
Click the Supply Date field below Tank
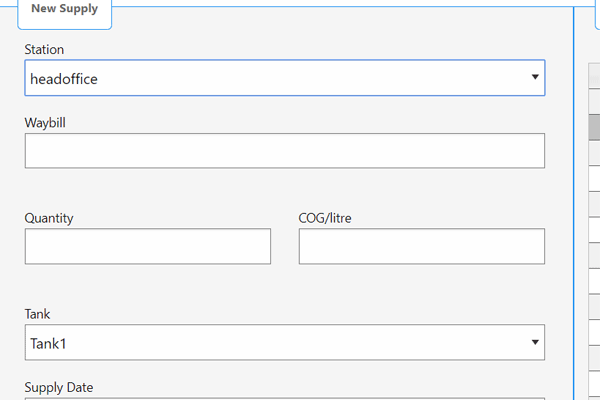click(x=285, y=398)
